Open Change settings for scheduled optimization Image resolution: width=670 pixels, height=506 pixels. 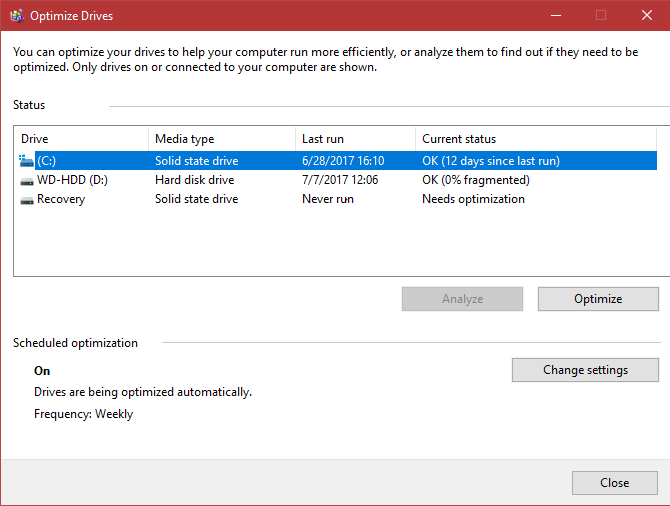585,370
